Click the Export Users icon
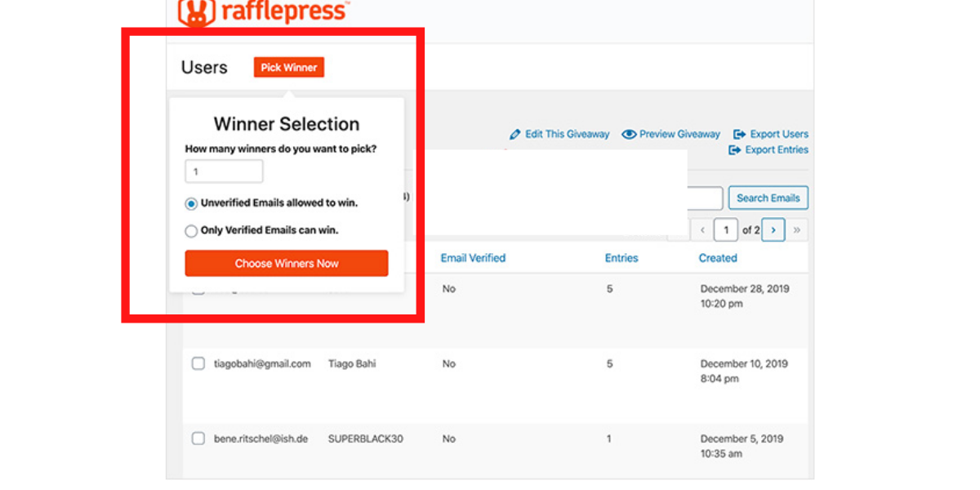Viewport: 980px width, 490px height. point(739,134)
